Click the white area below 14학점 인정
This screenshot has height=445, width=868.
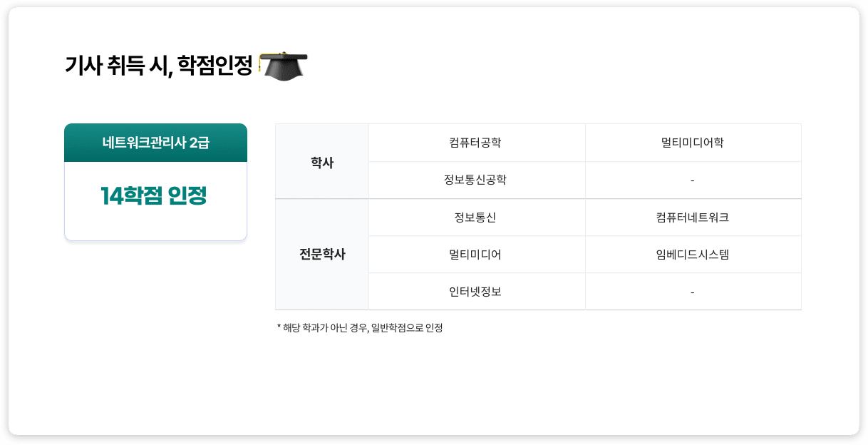(155, 225)
